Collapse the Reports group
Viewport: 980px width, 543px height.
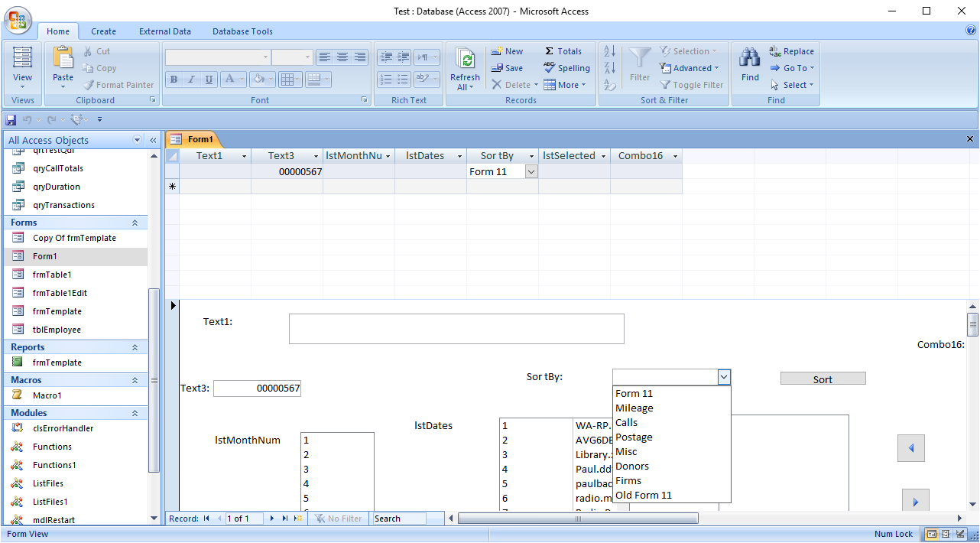coord(135,347)
